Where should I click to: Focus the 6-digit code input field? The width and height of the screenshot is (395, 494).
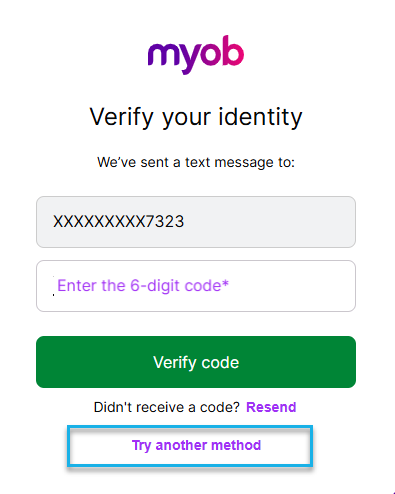click(x=196, y=286)
